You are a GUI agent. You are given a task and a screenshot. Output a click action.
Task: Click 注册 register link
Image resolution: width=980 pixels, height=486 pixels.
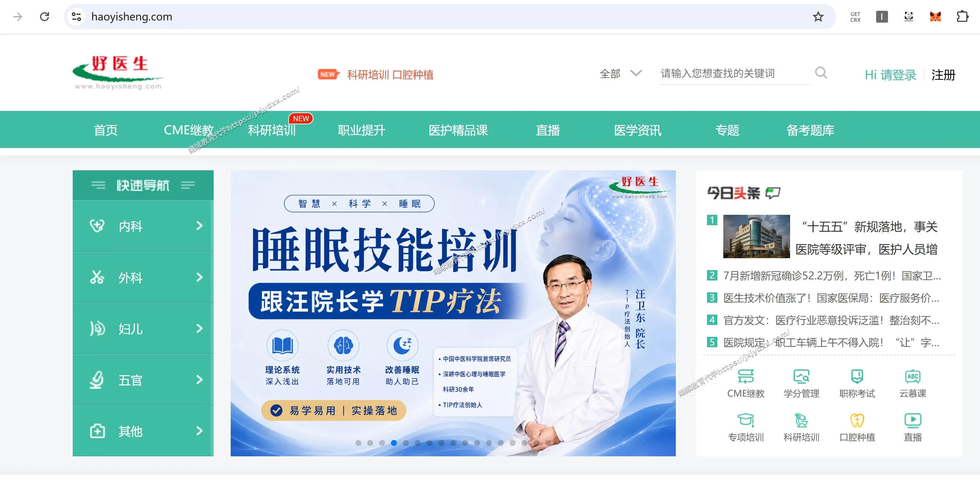pyautogui.click(x=943, y=75)
